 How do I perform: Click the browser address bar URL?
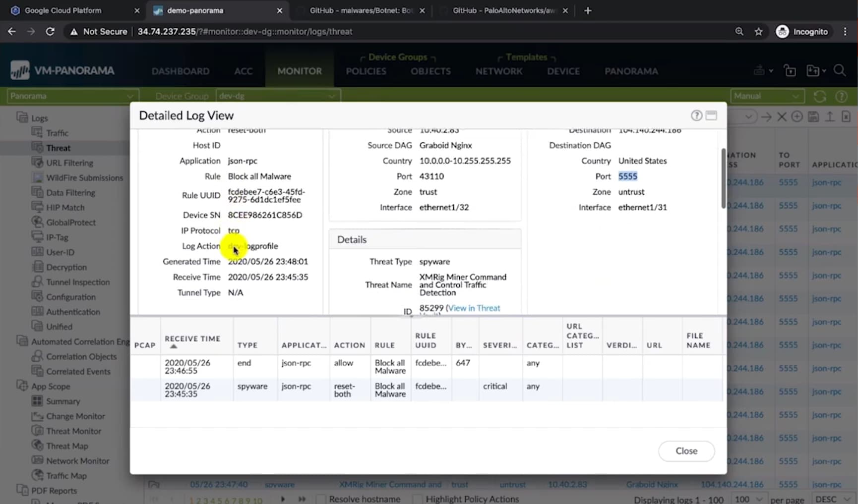[x=245, y=31]
